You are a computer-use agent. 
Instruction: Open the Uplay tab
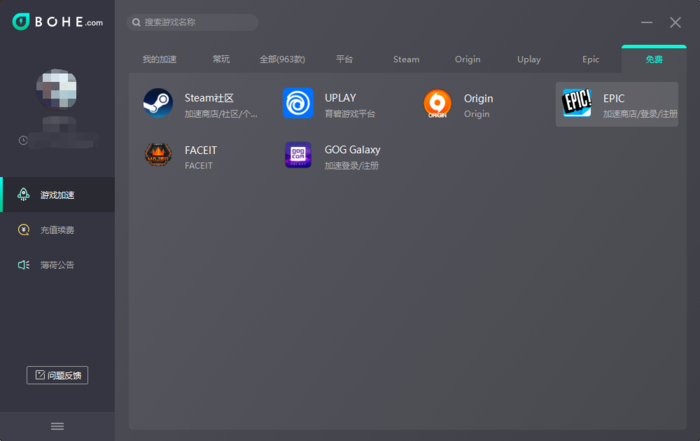[x=529, y=59]
